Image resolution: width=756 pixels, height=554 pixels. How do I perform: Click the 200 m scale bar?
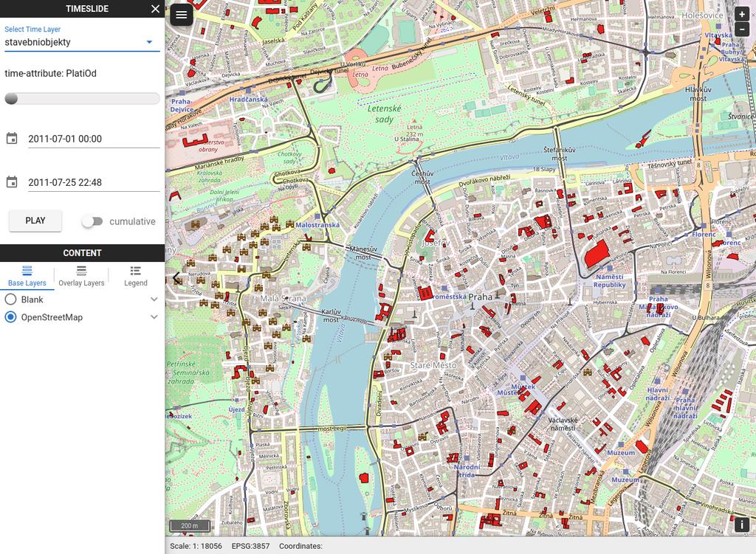(190, 525)
